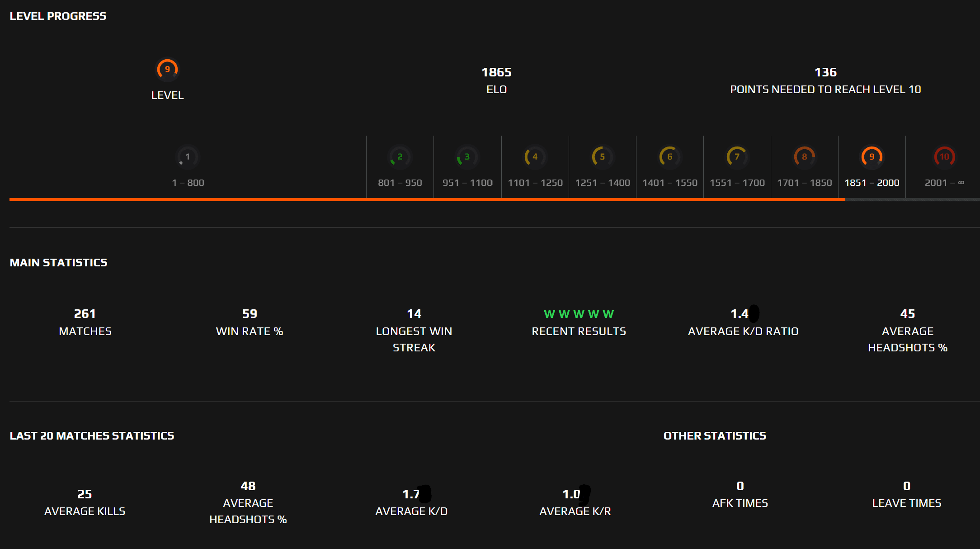Select the level 2 badge for 801–950 range
The height and width of the screenshot is (549, 980).
click(400, 157)
